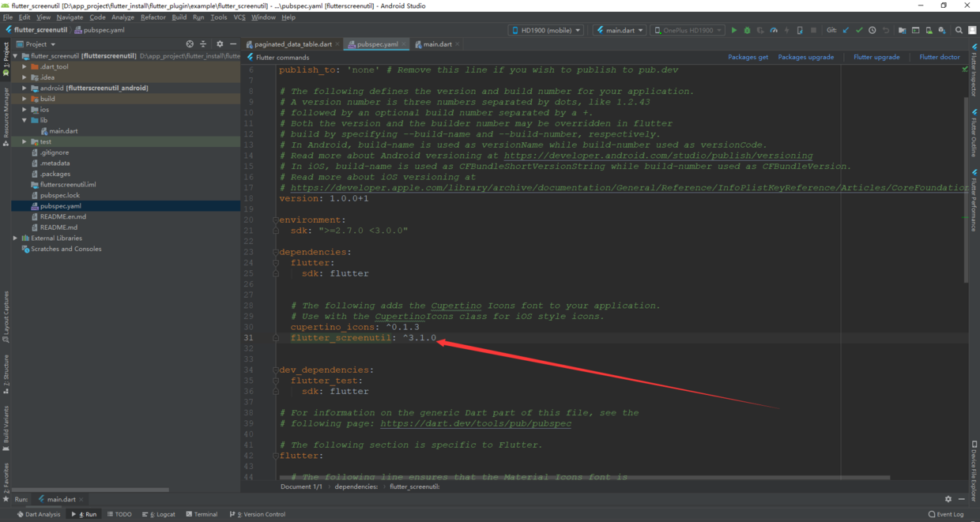Collapse the lib folder
980x522 pixels.
24,120
